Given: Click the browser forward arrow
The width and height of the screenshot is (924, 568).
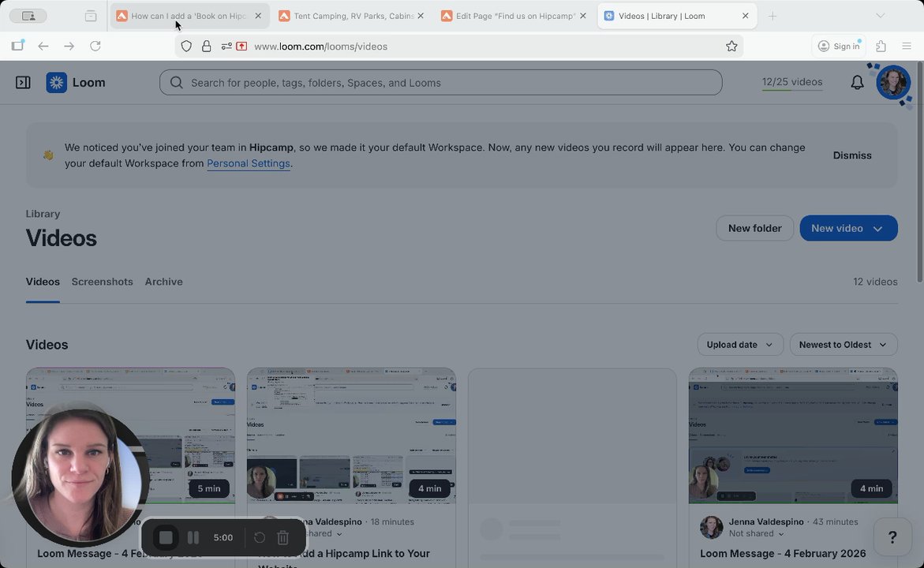Looking at the screenshot, I should point(69,46).
